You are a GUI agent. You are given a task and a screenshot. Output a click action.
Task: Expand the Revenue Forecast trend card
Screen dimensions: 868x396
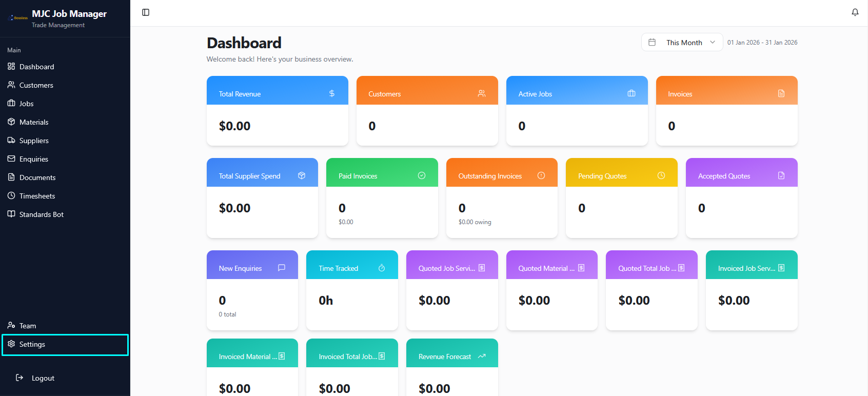(451, 357)
